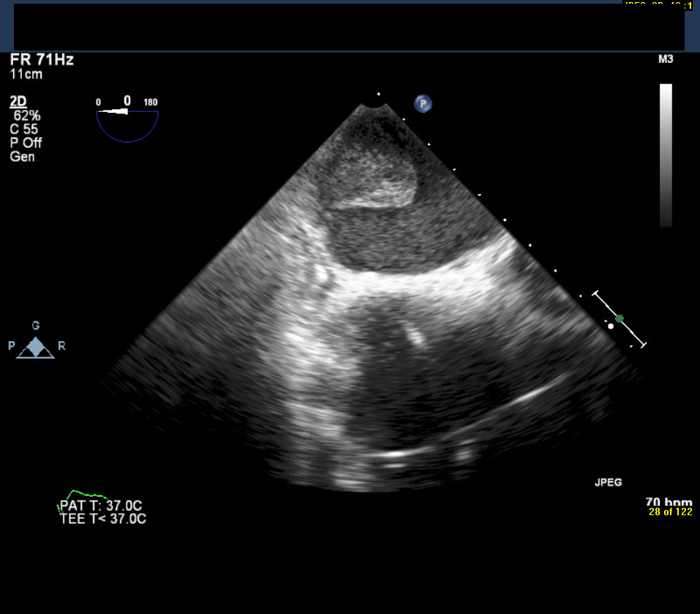
Task: Click the 62% gain value
Action: tap(27, 116)
